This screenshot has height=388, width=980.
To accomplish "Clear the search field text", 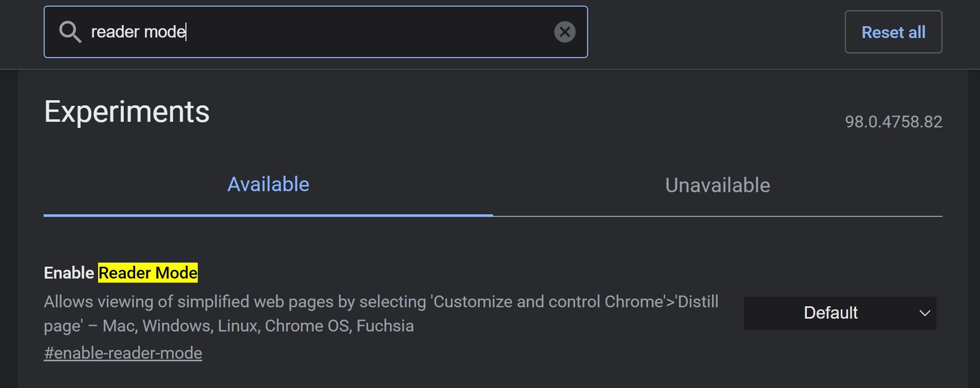I will (564, 32).
